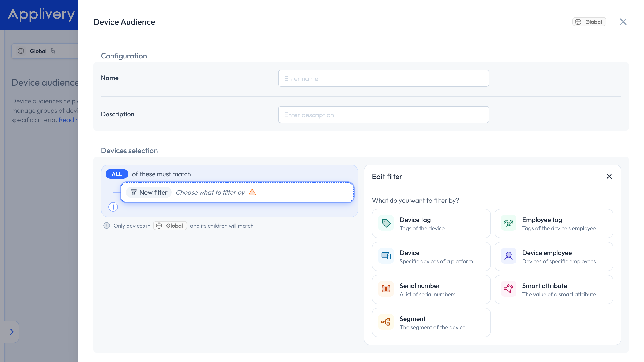Image resolution: width=644 pixels, height=362 pixels.
Task: Pick the Segment hierarchy icon
Action: coord(386,322)
